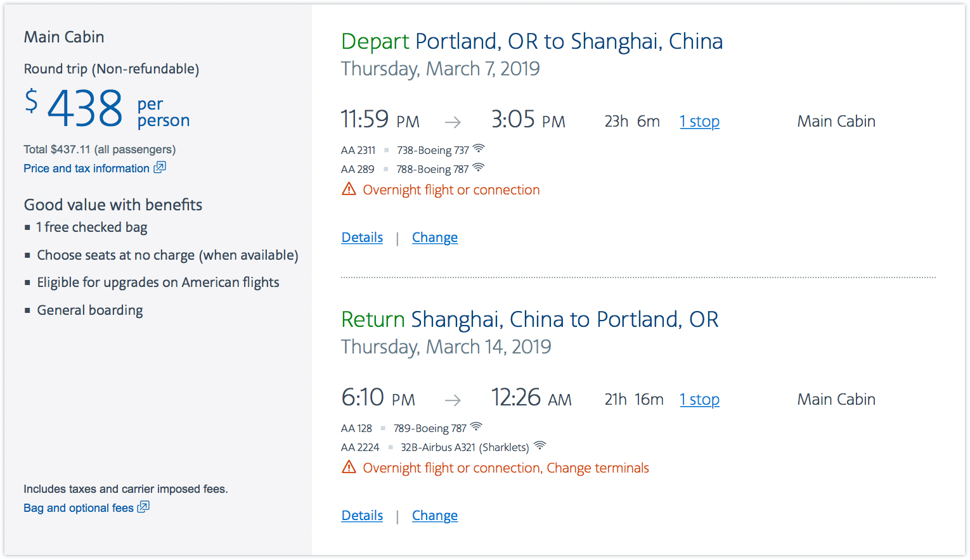The image size is (970, 560).
Task: View the 1 stop link for the Portland to Shanghai flight
Action: [699, 122]
